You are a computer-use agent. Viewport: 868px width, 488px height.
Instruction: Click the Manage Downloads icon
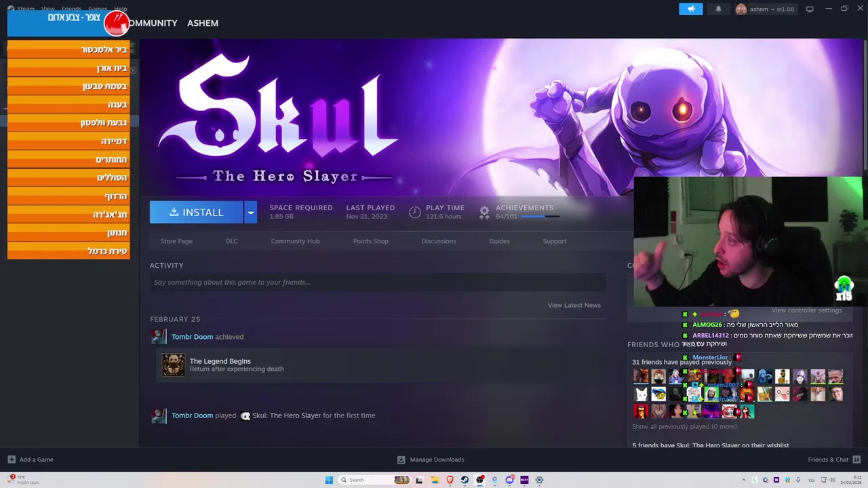(x=401, y=460)
